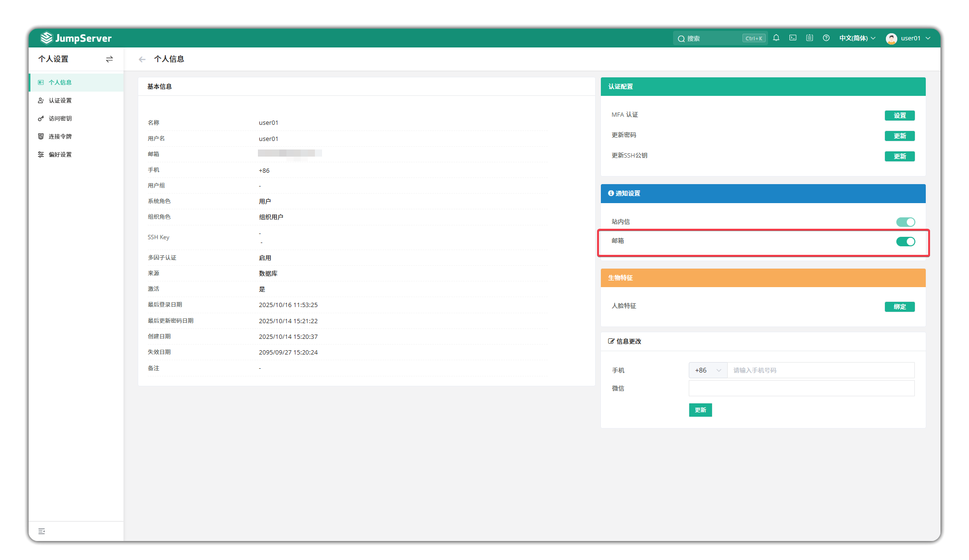Open the +86 country code dropdown
This screenshot has width=969, height=560.
708,370
